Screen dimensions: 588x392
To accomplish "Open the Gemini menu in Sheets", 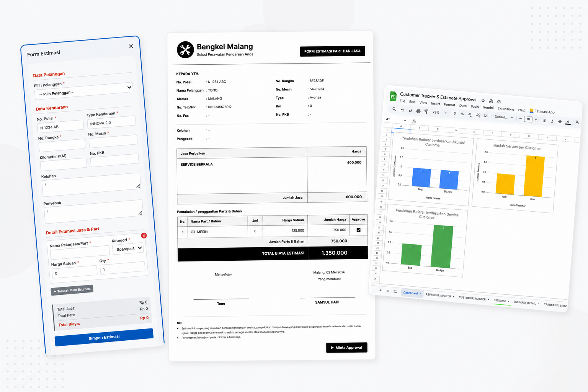I will [x=488, y=108].
